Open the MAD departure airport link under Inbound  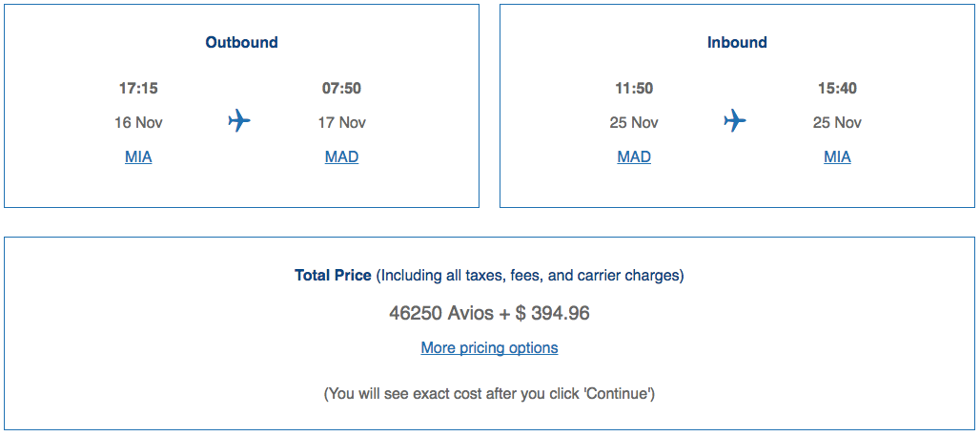tap(634, 156)
